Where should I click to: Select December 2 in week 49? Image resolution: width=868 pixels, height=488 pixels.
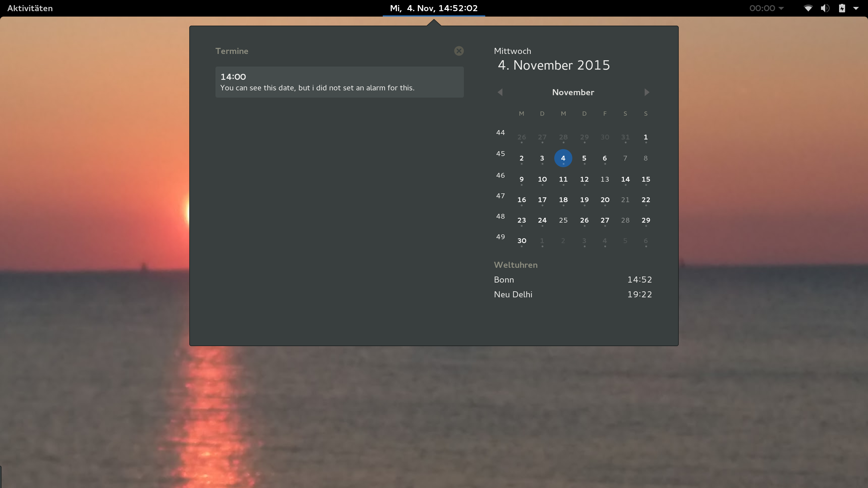563,241
